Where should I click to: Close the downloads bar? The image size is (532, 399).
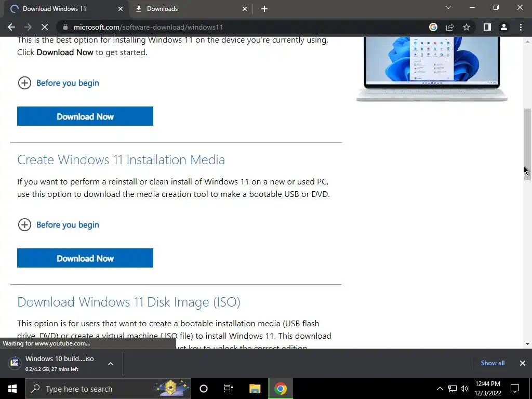point(523,363)
